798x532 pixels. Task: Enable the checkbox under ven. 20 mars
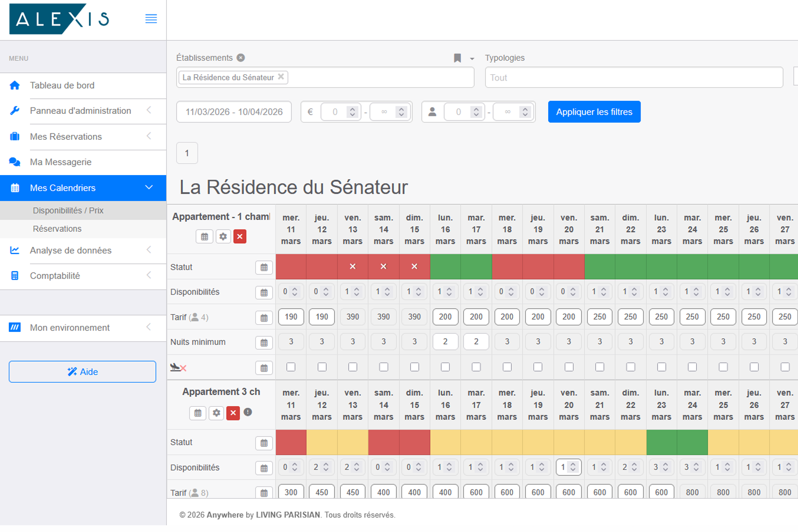pos(568,367)
